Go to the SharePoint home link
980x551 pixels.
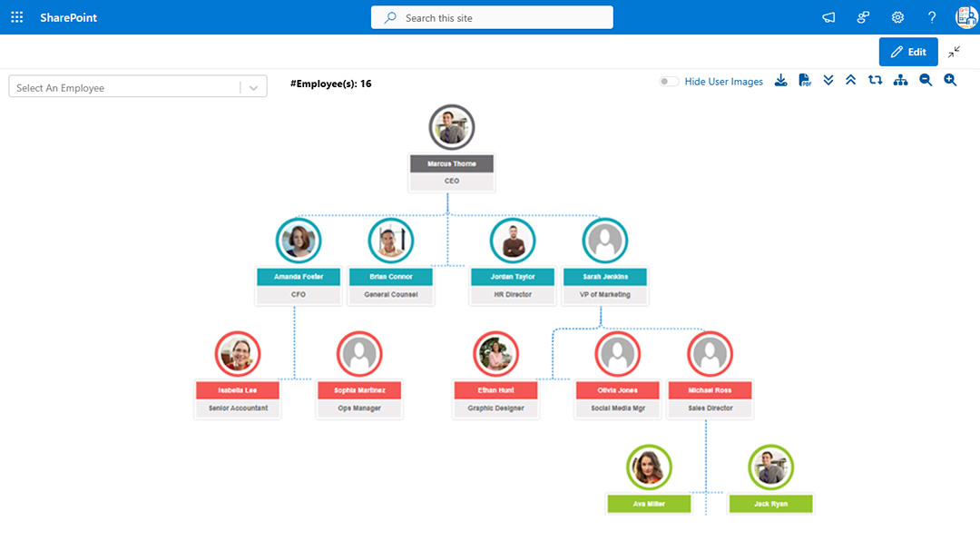(66, 16)
